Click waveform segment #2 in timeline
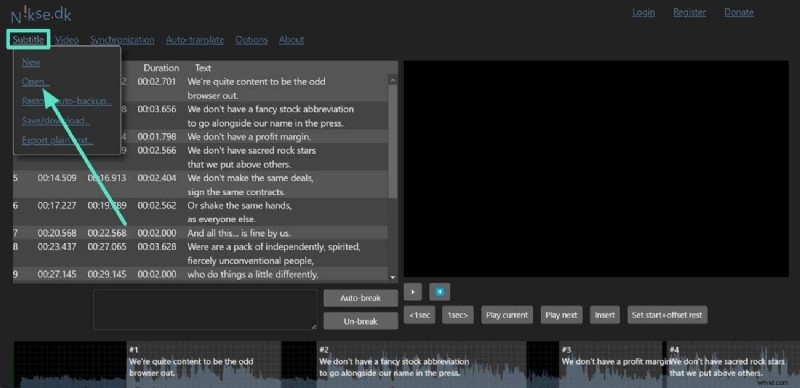Screen dimensions: 800x388 click(x=421, y=364)
